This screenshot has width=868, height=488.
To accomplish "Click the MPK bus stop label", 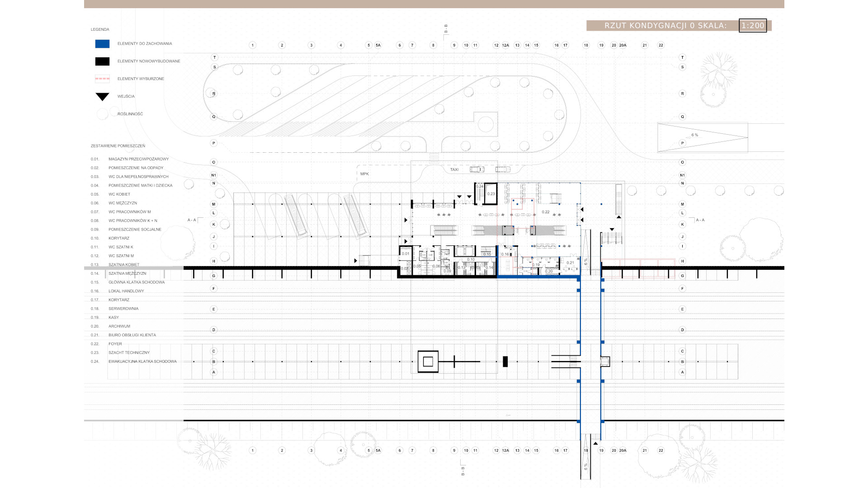I will pos(364,174).
